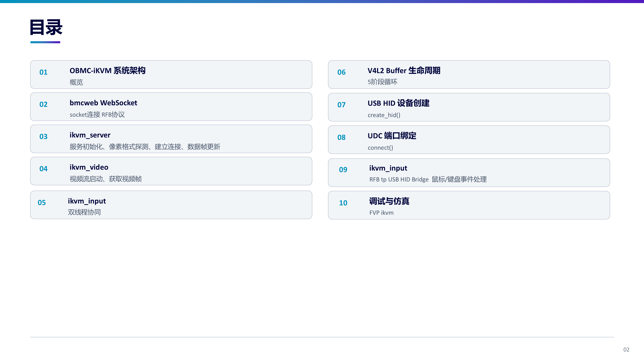The width and height of the screenshot is (644, 362).
Task: Click the number 10 label
Action: (343, 203)
